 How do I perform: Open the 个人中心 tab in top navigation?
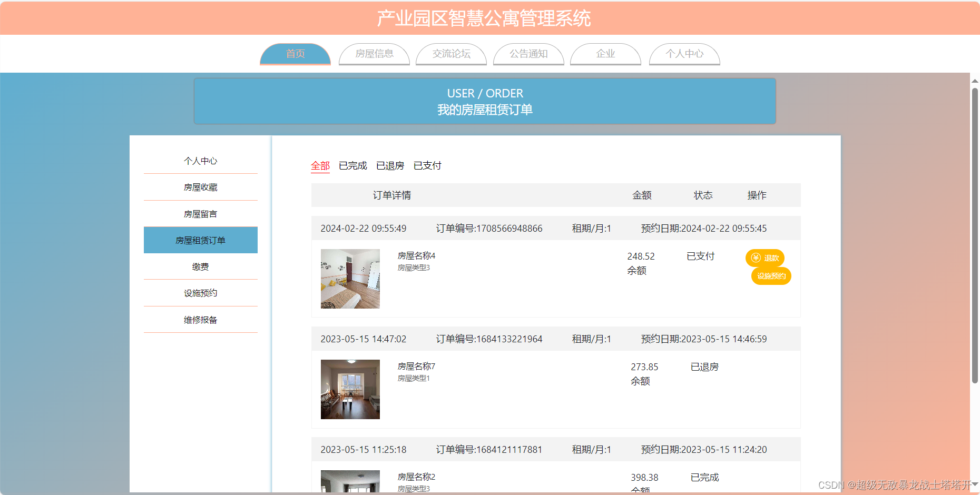click(684, 54)
